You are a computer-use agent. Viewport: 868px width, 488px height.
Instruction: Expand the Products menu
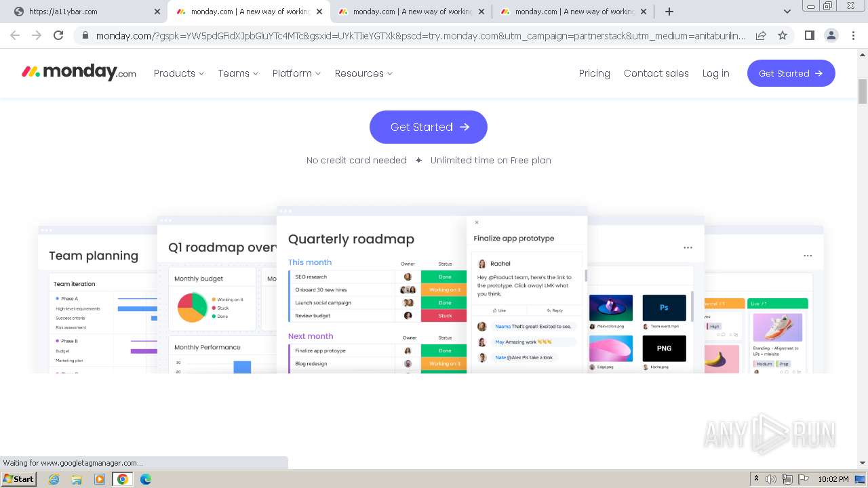[179, 73]
